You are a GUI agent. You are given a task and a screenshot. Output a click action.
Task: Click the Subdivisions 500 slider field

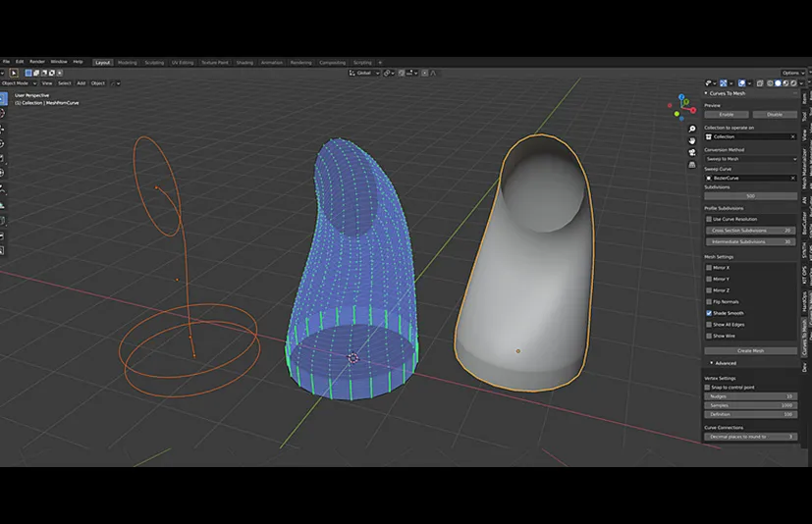(x=751, y=196)
